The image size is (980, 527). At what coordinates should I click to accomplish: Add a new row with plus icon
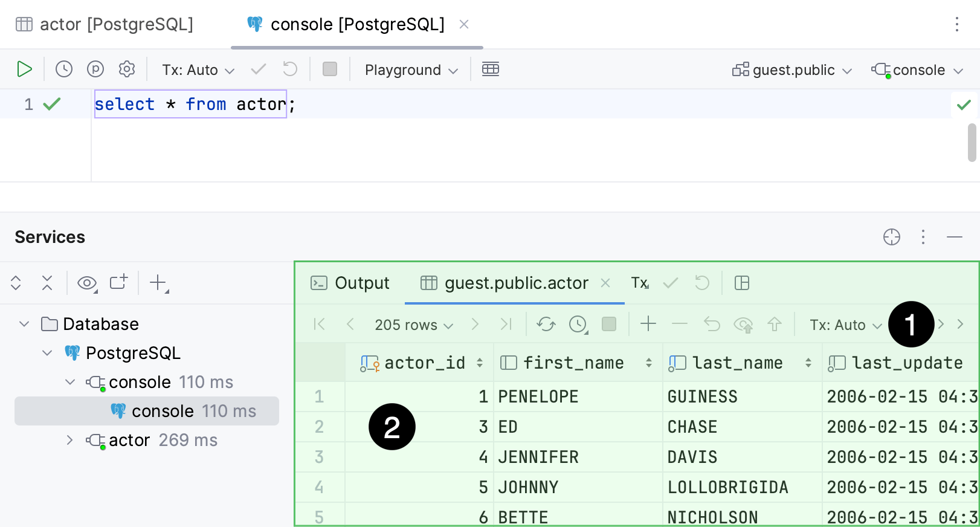[648, 325]
